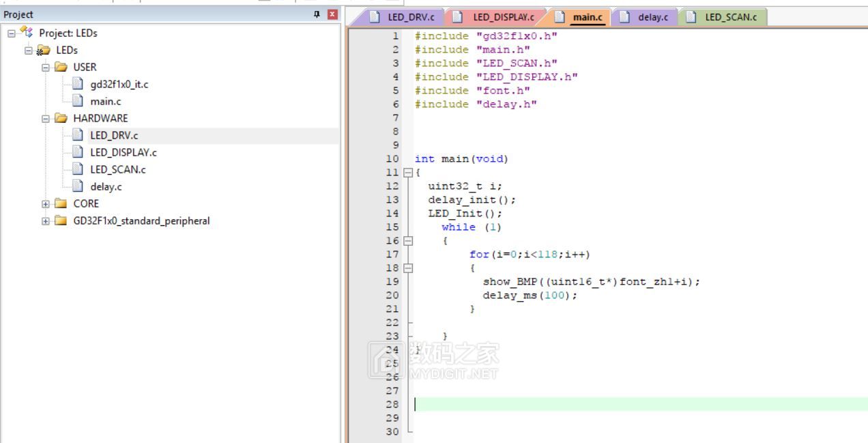Collapse the Project: LEDs root node
The height and width of the screenshot is (443, 868).
12,33
